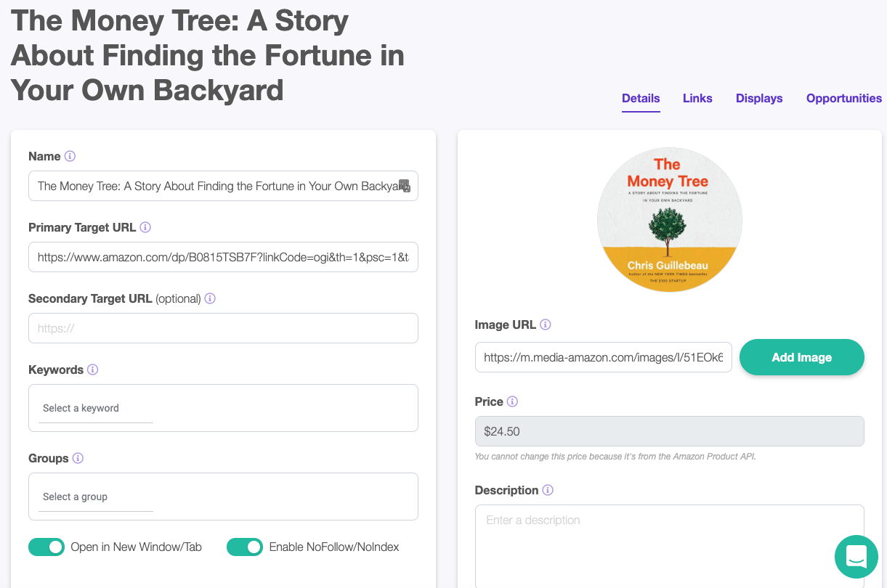Click the info icon beside Image URL
The image size is (887, 588).
546,324
